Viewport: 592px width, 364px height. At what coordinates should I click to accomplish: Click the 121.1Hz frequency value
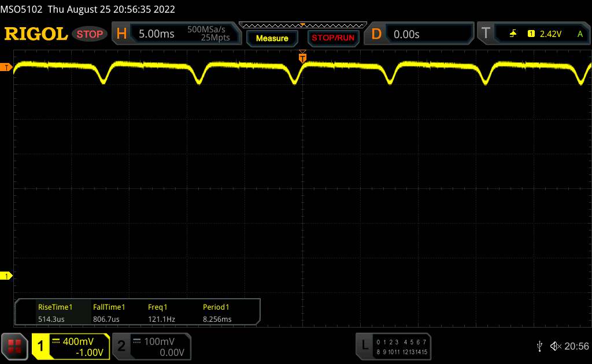point(161,319)
